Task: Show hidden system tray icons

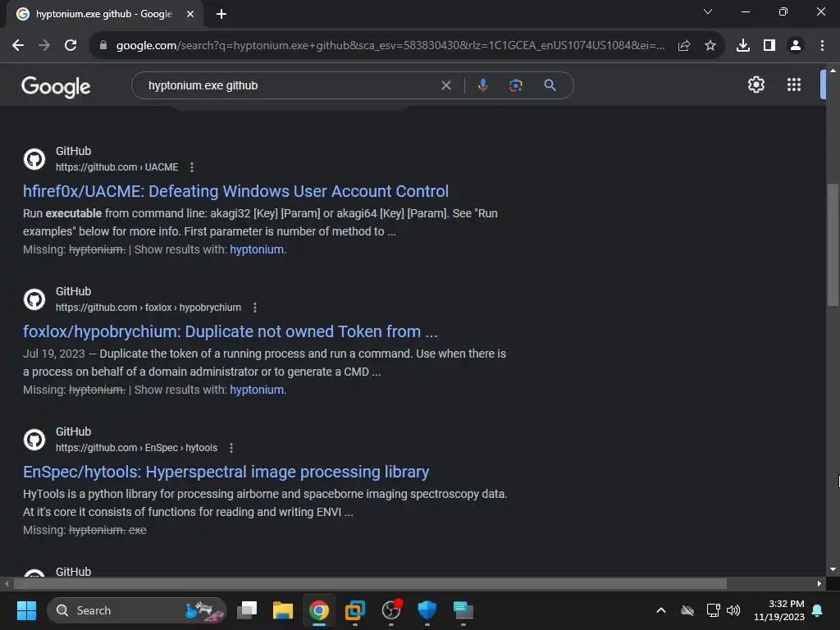Action: (661, 610)
